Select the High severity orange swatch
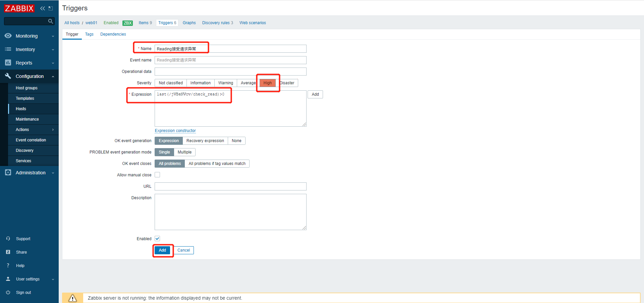The image size is (644, 303). [x=268, y=83]
